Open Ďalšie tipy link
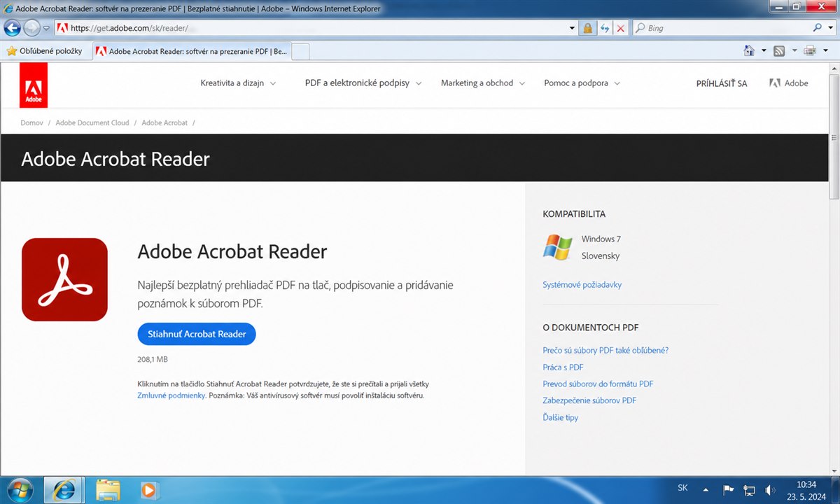 561,417
